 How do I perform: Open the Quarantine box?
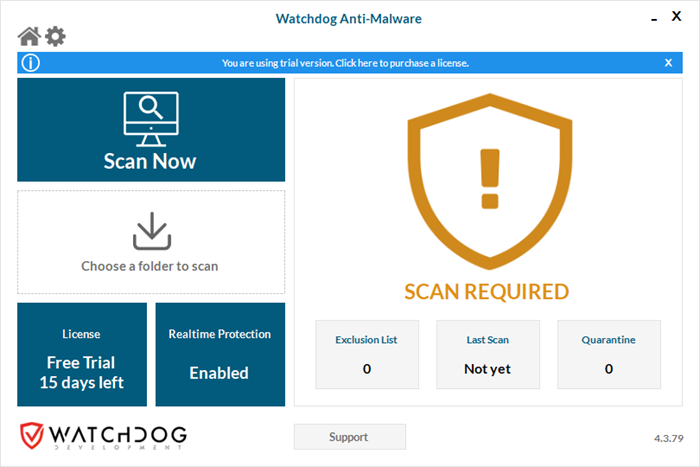(x=609, y=354)
